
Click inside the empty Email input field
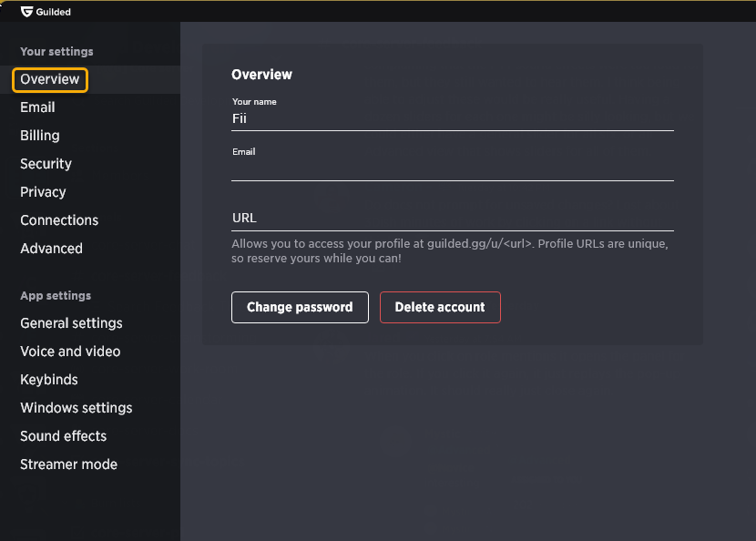453,169
